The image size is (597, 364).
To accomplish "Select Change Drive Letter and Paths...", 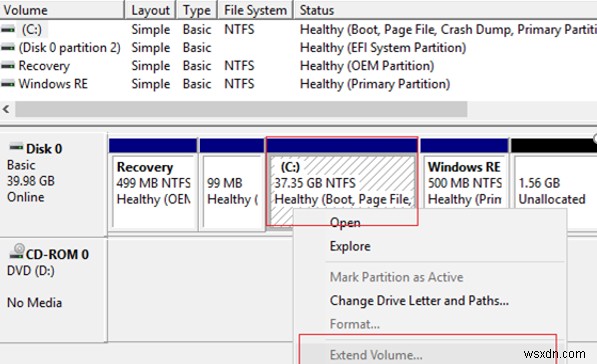I will (419, 300).
